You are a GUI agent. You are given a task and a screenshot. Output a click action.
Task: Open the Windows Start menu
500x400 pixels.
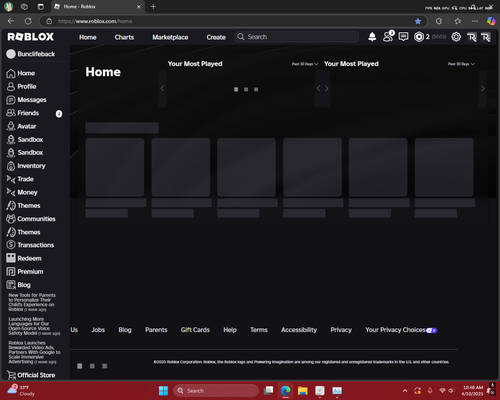click(163, 391)
